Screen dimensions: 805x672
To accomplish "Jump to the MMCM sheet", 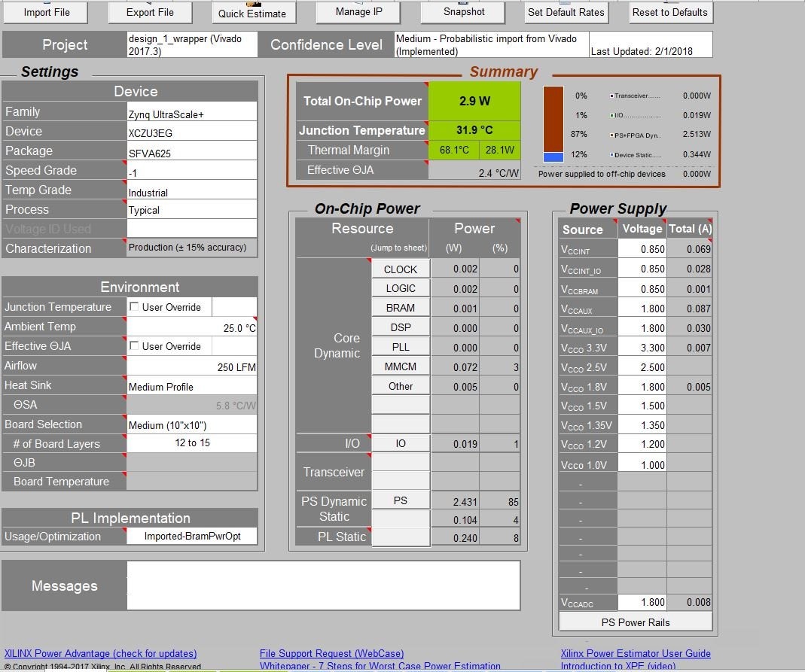I will pos(400,366).
